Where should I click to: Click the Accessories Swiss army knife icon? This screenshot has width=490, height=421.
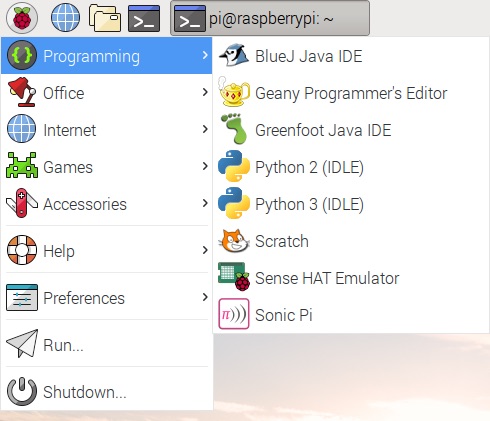point(22,203)
